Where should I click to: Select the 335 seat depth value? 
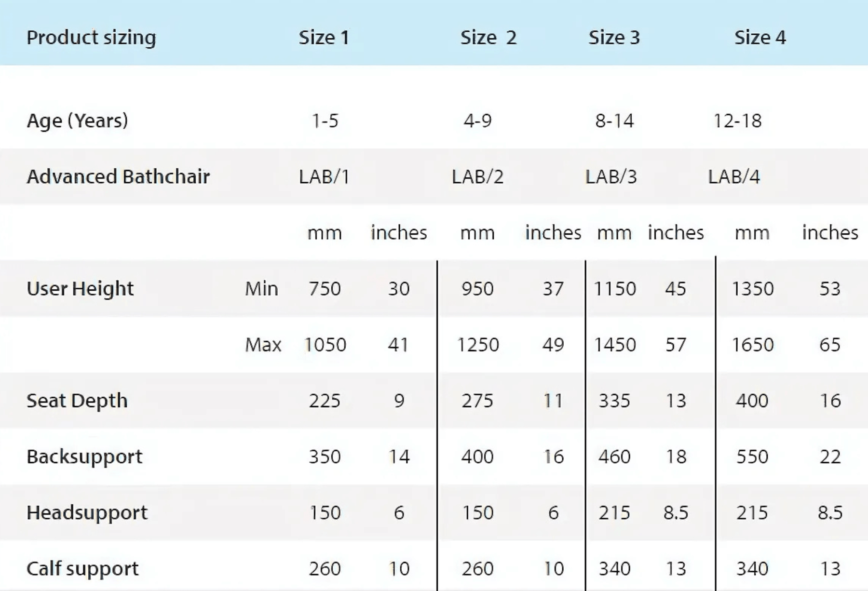pos(614,401)
